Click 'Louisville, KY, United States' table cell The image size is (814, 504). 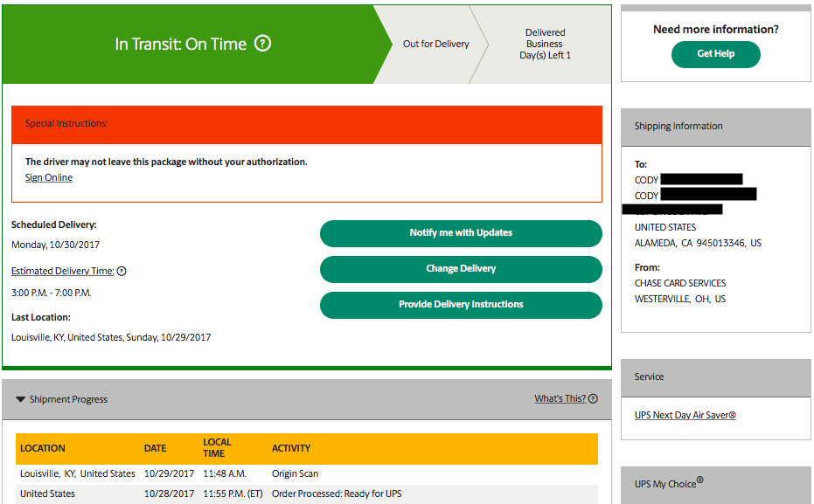click(77, 474)
